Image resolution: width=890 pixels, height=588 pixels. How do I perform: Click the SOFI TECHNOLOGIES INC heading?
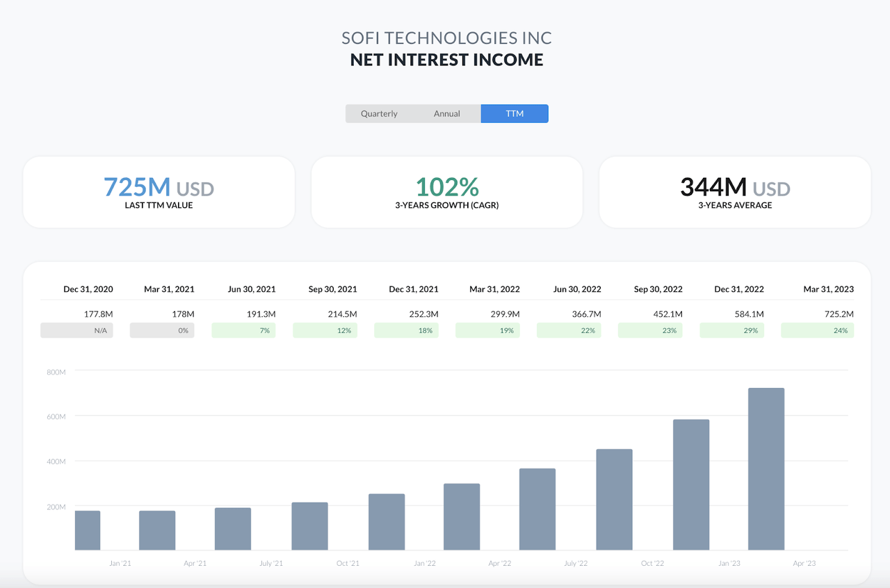(446, 38)
